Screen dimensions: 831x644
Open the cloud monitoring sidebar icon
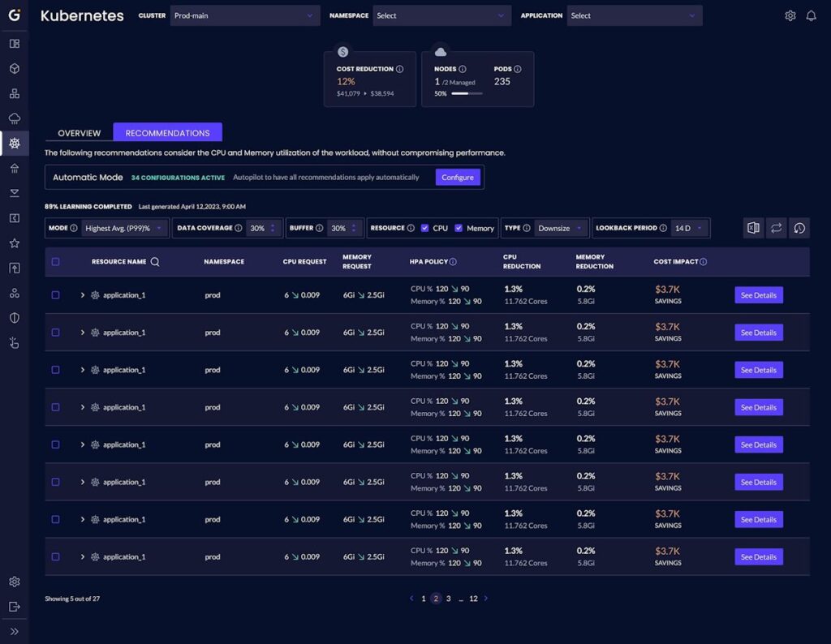tap(14, 118)
